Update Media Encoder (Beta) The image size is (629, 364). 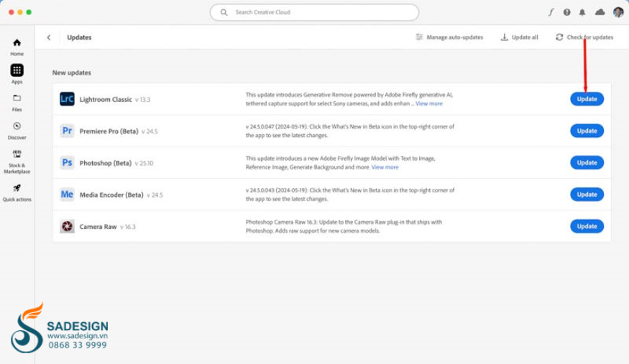pyautogui.click(x=587, y=195)
